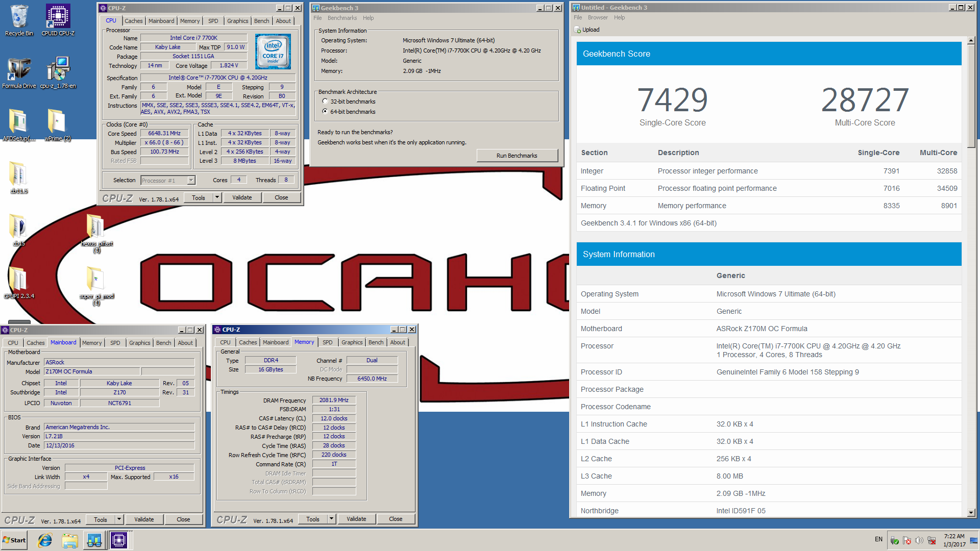Click Validate in top CPU-Z window
980x551 pixels.
242,197
